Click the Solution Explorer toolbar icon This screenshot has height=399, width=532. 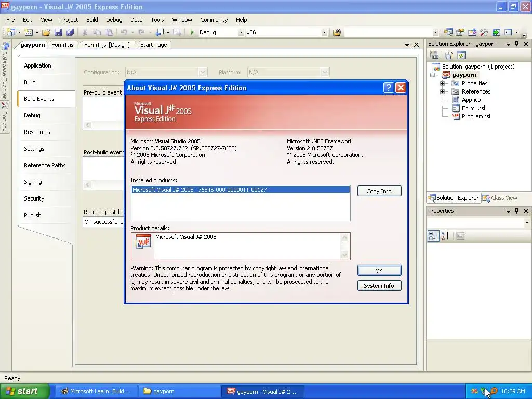tap(448, 32)
